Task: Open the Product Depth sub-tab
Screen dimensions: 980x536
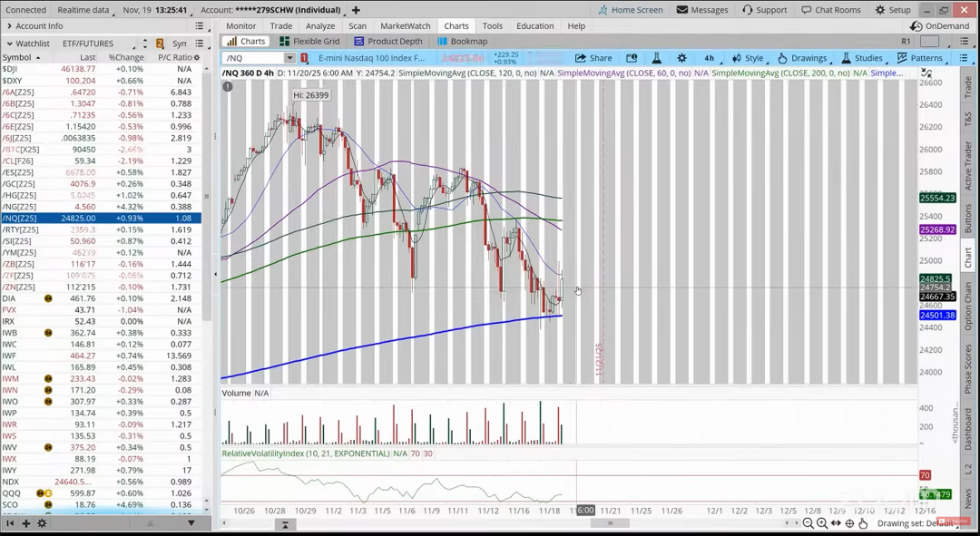Action: [x=388, y=41]
